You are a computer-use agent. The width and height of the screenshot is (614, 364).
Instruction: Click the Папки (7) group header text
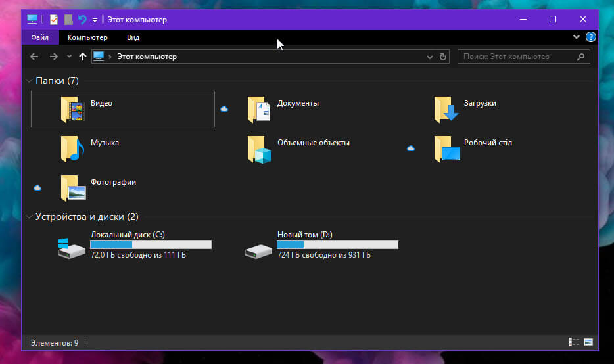[x=57, y=81]
